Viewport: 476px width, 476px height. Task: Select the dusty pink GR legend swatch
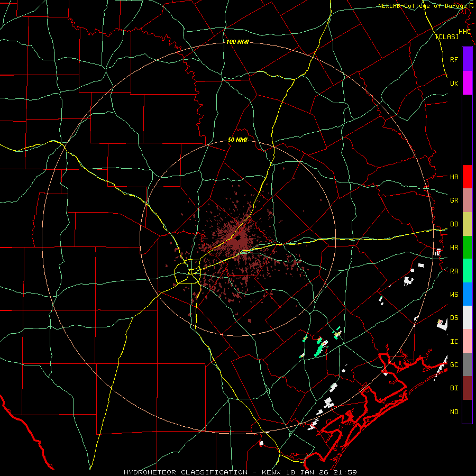pos(467,200)
